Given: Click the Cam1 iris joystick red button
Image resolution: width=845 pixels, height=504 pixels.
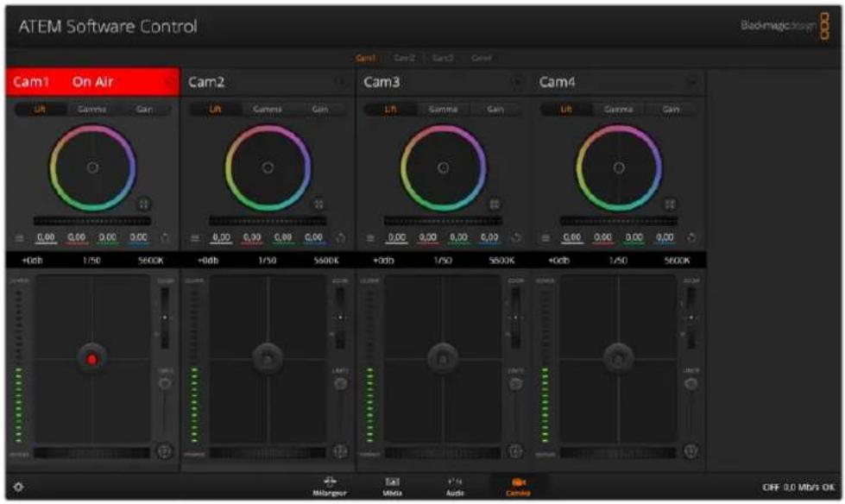Looking at the screenshot, I should point(92,358).
